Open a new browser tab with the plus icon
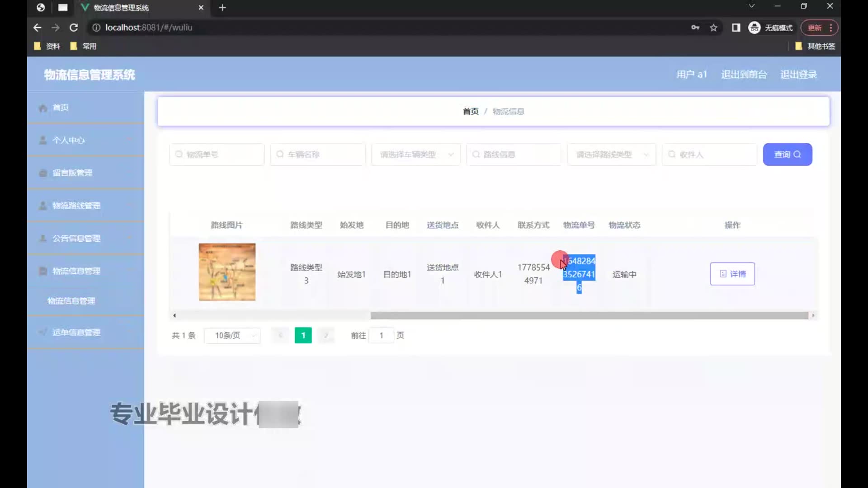The image size is (868, 488). (222, 8)
